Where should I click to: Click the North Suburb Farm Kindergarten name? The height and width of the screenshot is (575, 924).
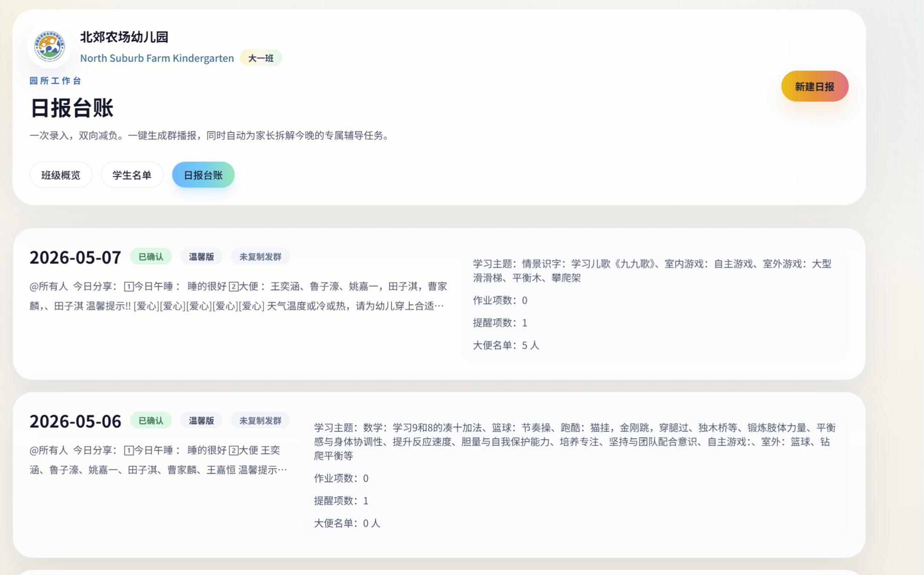click(157, 58)
